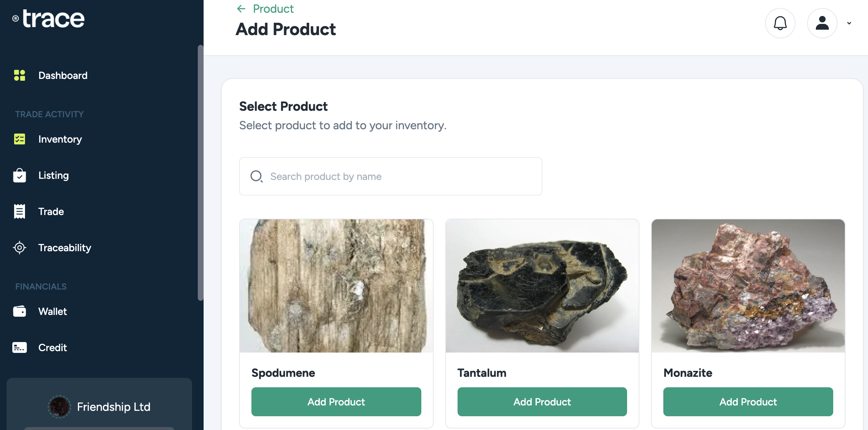Go to the Traceability page
This screenshot has width=868, height=430.
coord(65,248)
